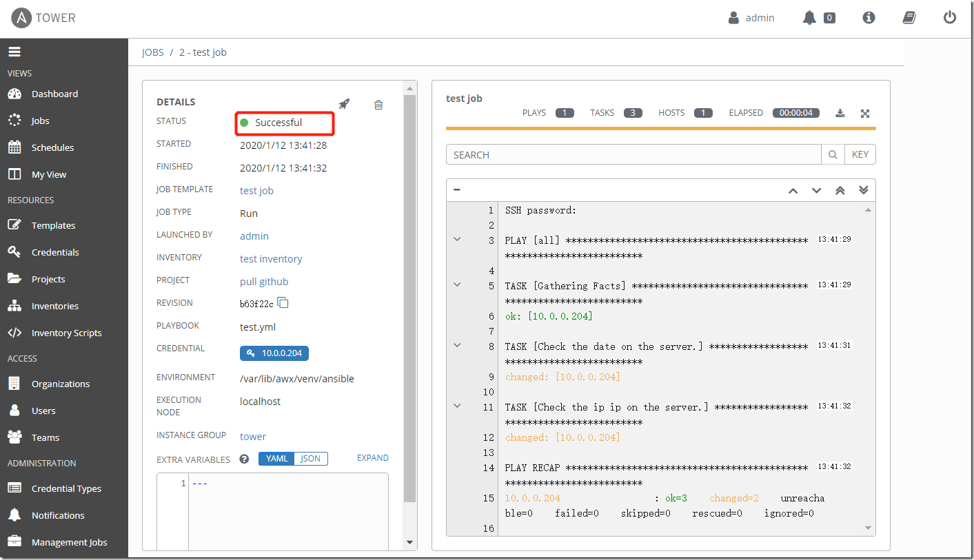974x560 pixels.
Task: Click the output pane scrollbar
Action: click(868, 369)
